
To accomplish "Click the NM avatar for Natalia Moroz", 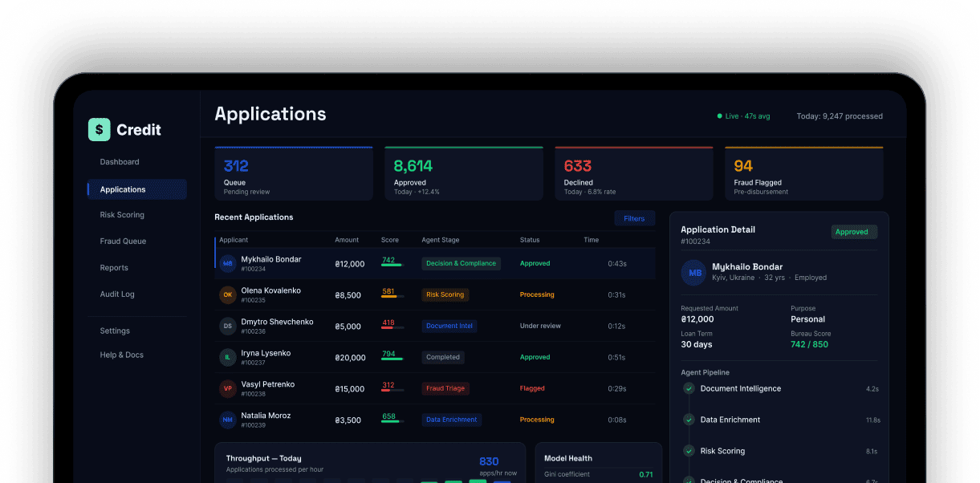I will click(x=228, y=420).
